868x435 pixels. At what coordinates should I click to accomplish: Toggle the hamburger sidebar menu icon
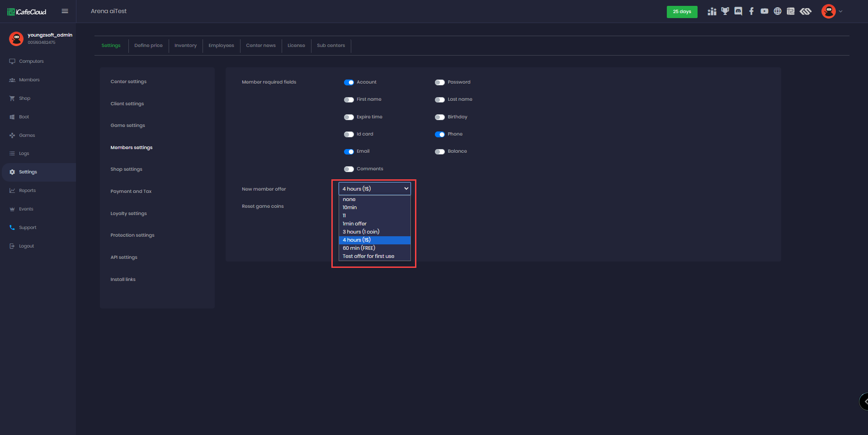(x=65, y=11)
